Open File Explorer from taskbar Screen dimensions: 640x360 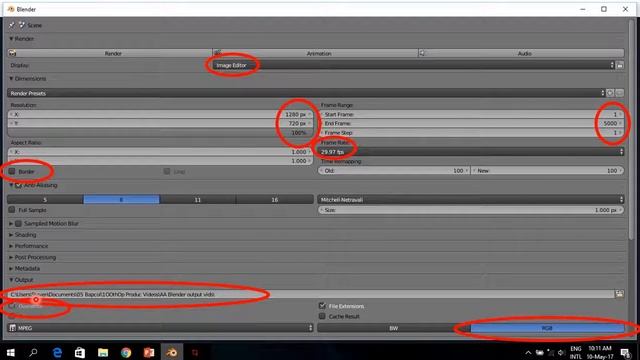click(103, 352)
